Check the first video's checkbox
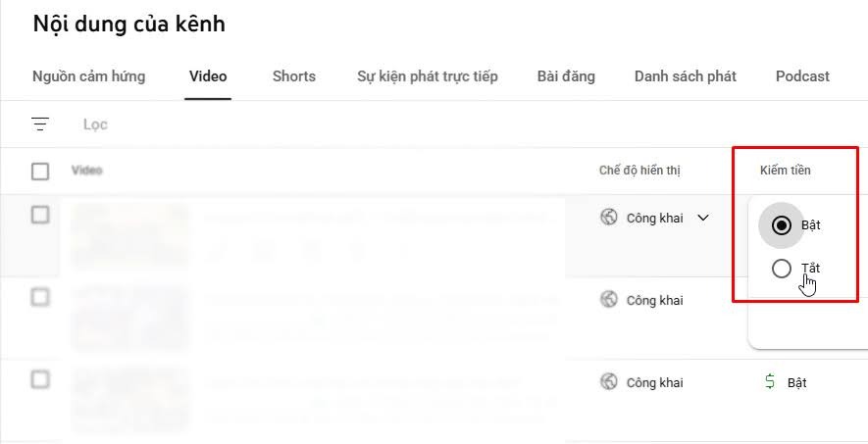Viewport: 868px width, 444px height. [40, 215]
